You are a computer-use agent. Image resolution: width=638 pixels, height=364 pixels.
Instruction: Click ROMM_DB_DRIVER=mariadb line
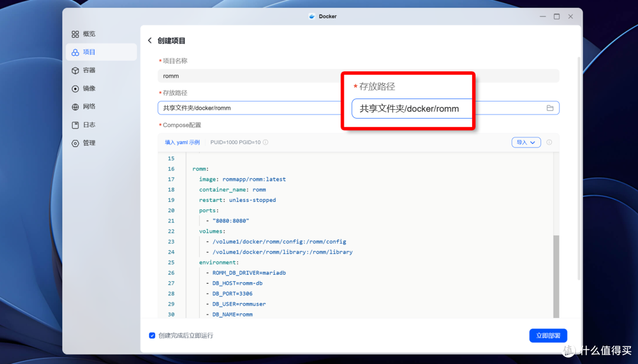[249, 273]
